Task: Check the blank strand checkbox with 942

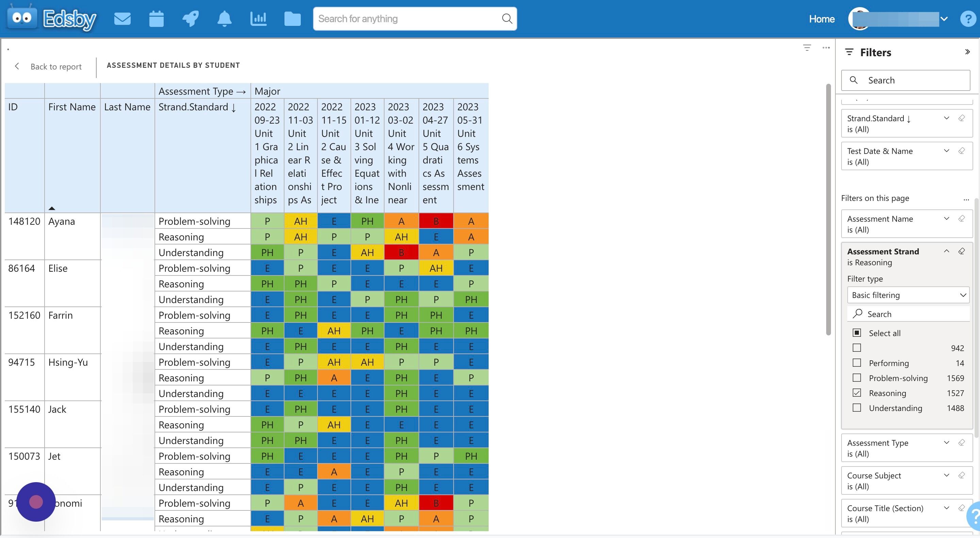Action: click(x=857, y=348)
